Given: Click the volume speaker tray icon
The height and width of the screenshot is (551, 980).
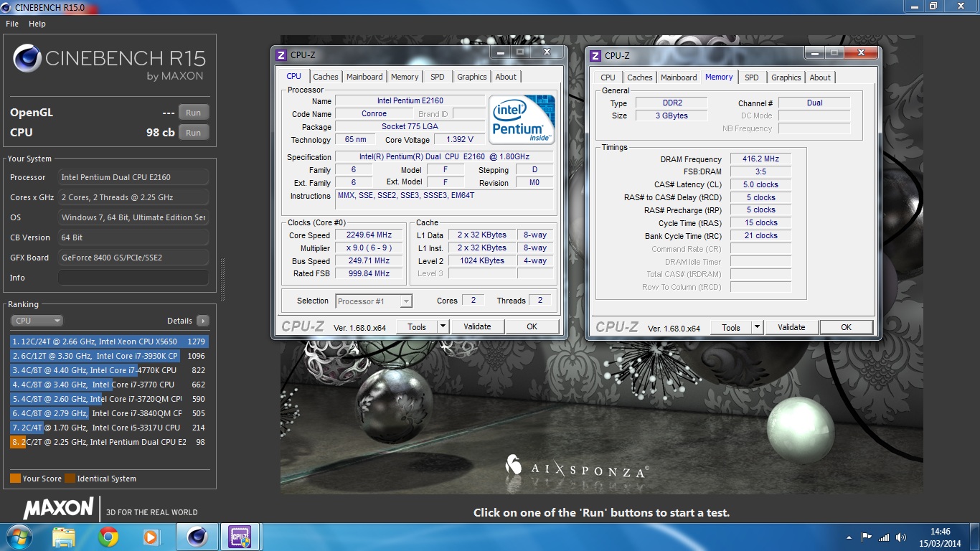Looking at the screenshot, I should pos(901,537).
